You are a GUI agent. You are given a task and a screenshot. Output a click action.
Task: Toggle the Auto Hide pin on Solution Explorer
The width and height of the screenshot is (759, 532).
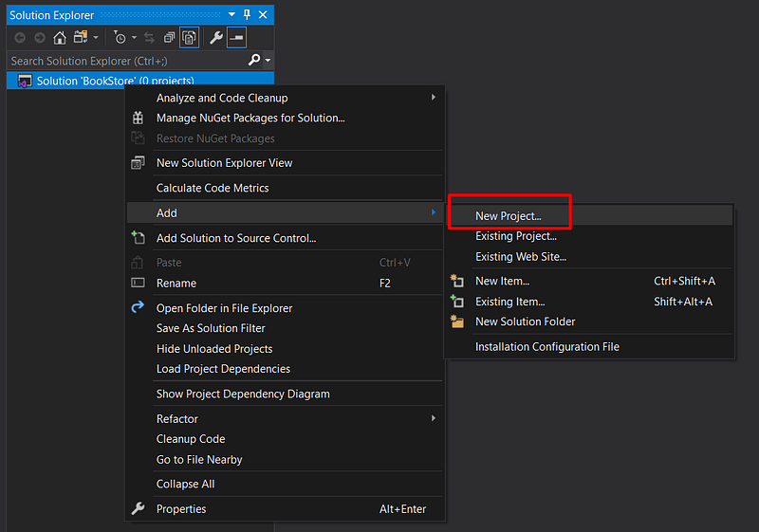(248, 14)
